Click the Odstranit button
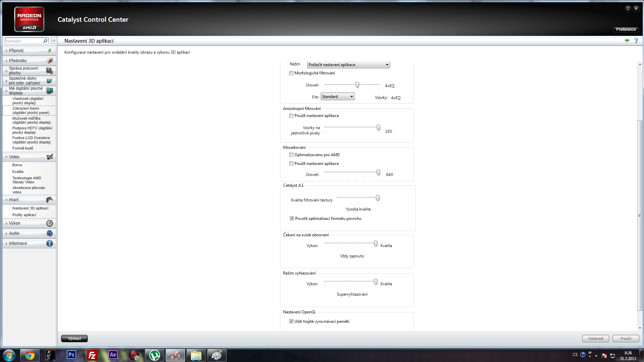The width and height of the screenshot is (644, 362). 595,339
